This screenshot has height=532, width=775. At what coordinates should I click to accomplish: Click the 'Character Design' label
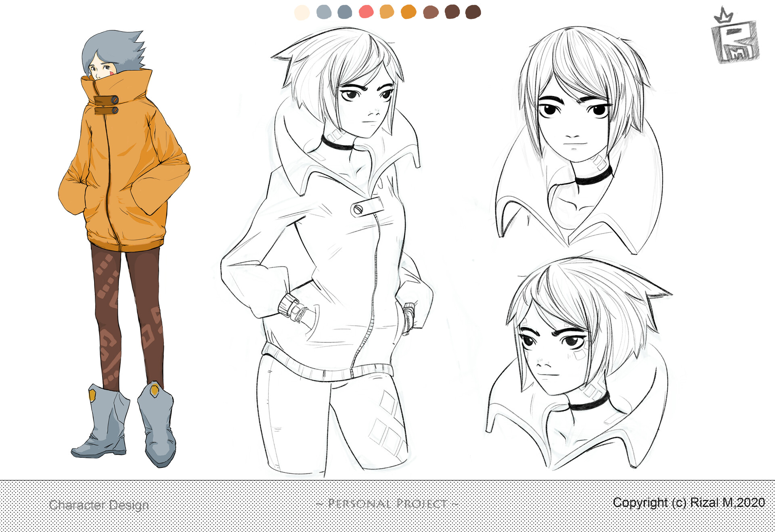click(99, 505)
